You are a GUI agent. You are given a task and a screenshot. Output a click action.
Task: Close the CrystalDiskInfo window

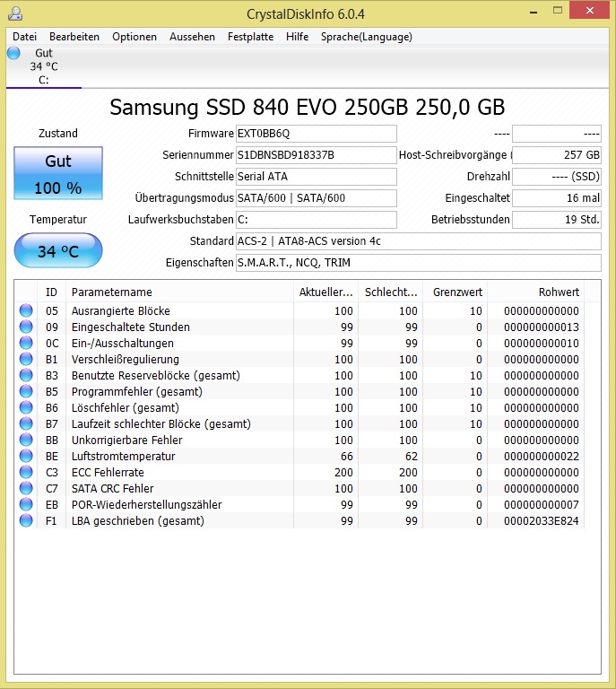[x=590, y=10]
